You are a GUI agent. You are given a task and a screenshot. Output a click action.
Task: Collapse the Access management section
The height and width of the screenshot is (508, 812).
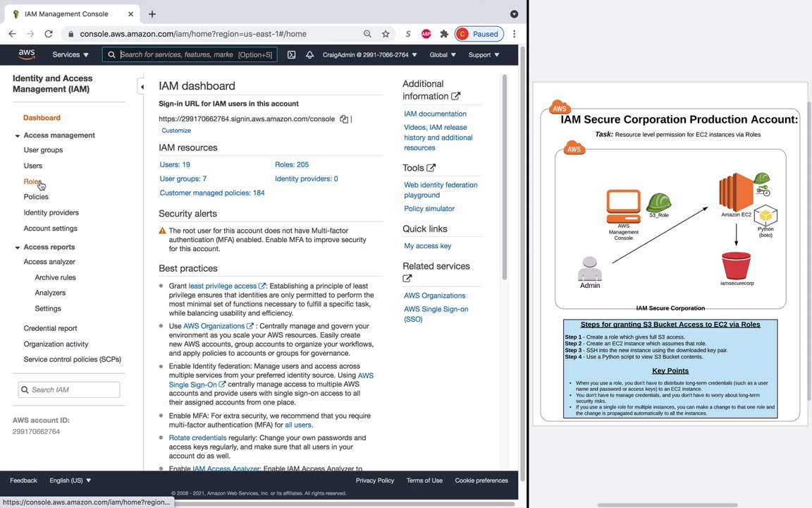[x=17, y=135]
